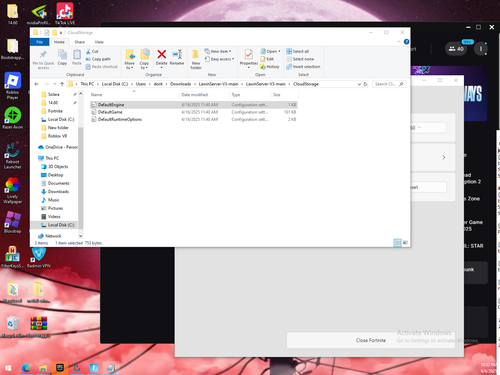This screenshot has height=375, width=500.
Task: Select the DefaultGame file
Action: (x=194, y=112)
